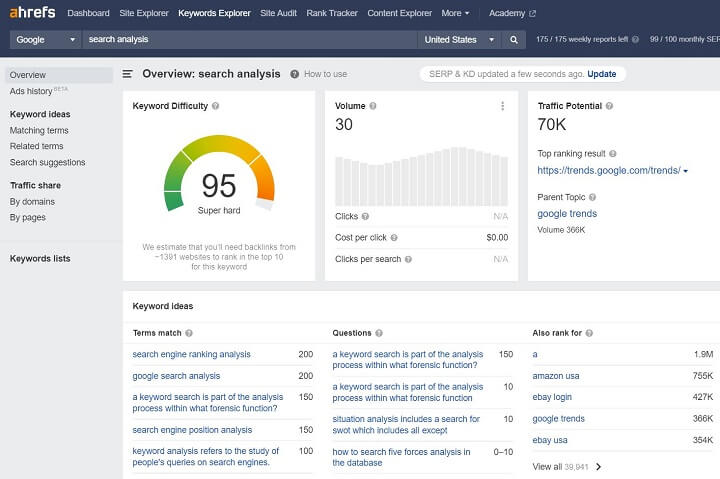Open Site Explorer

point(144,13)
